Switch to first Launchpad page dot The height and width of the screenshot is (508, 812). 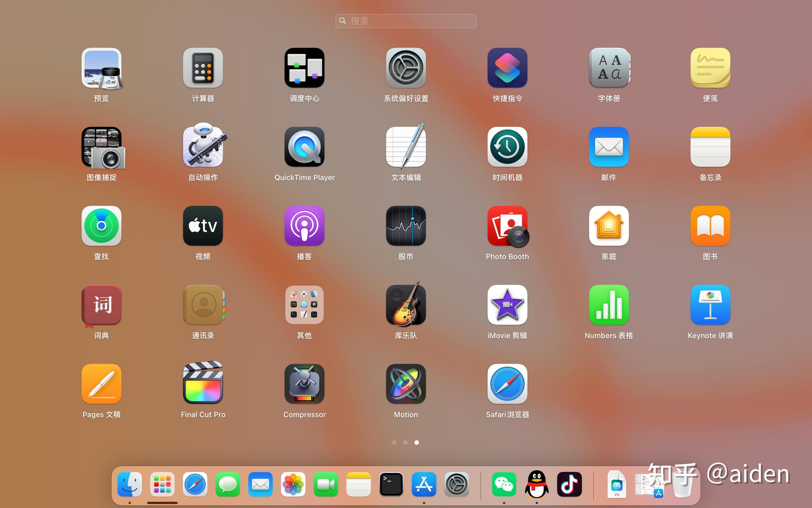(394, 443)
